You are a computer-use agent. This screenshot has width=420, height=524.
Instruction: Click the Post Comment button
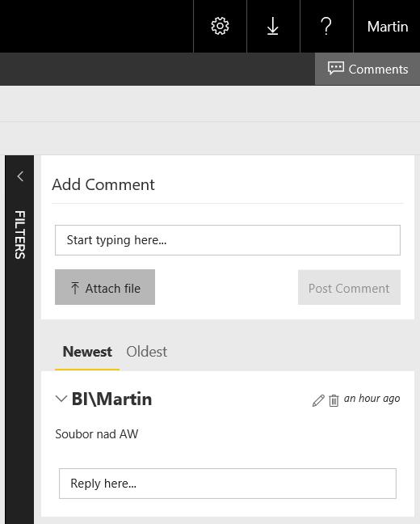(349, 287)
